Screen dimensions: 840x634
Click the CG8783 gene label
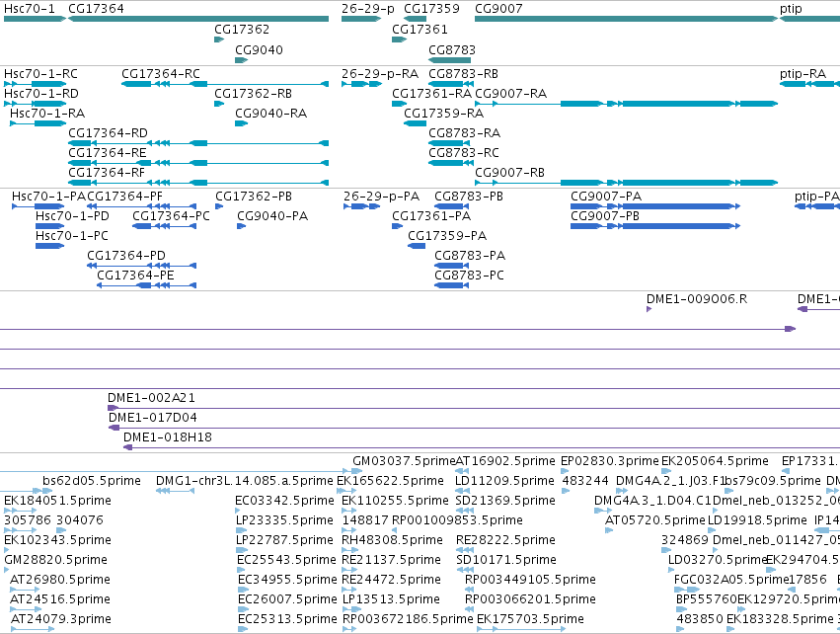pos(452,49)
